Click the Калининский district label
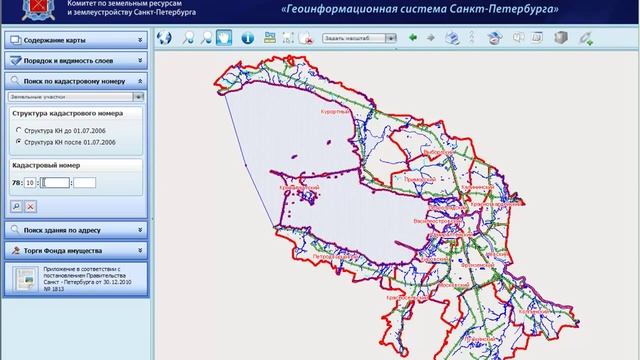Viewport: 640px width, 360px height. click(478, 187)
